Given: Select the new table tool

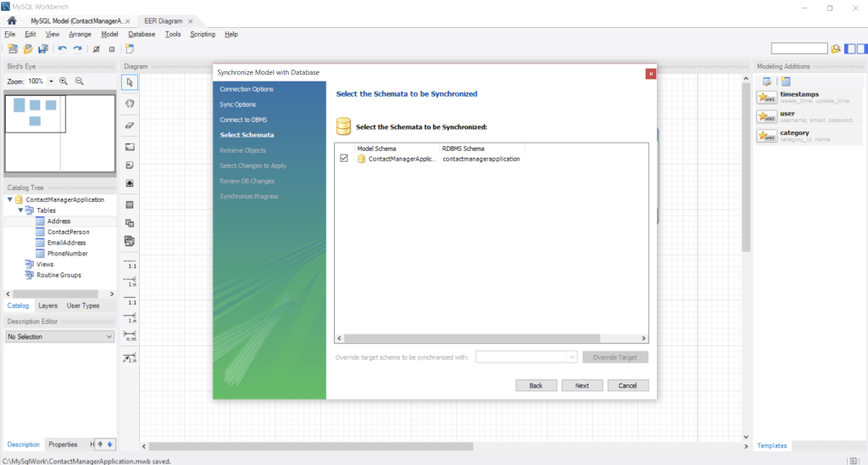Looking at the screenshot, I should (x=130, y=205).
